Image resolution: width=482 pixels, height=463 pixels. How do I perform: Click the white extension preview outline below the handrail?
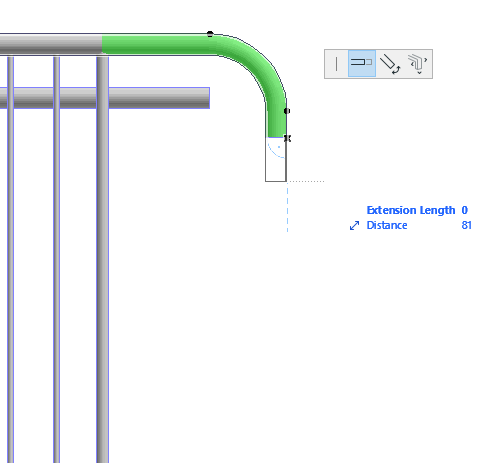point(276,160)
